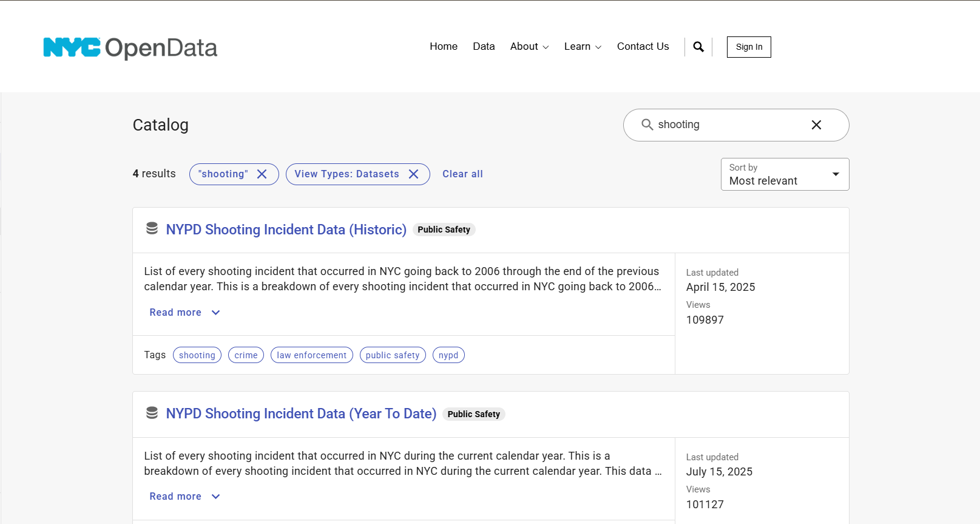Viewport: 980px width, 524px height.
Task: Click the "109897" views count
Action: [x=705, y=320]
